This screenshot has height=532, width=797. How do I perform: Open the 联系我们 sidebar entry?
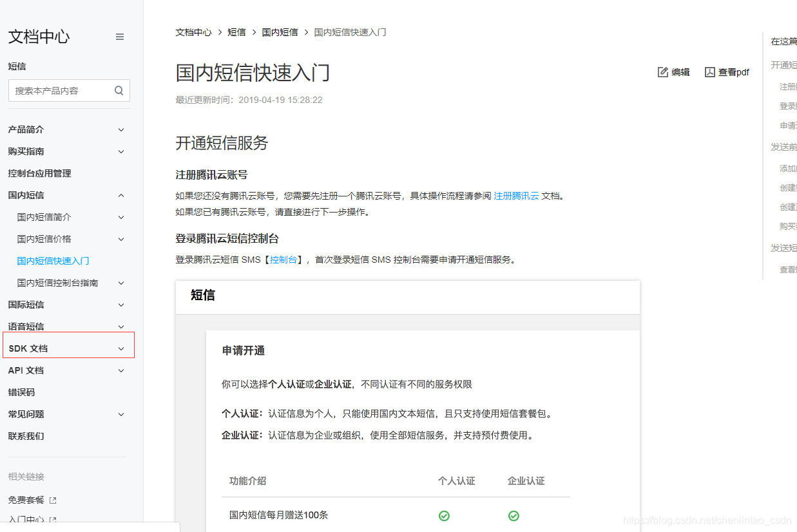[x=26, y=436]
